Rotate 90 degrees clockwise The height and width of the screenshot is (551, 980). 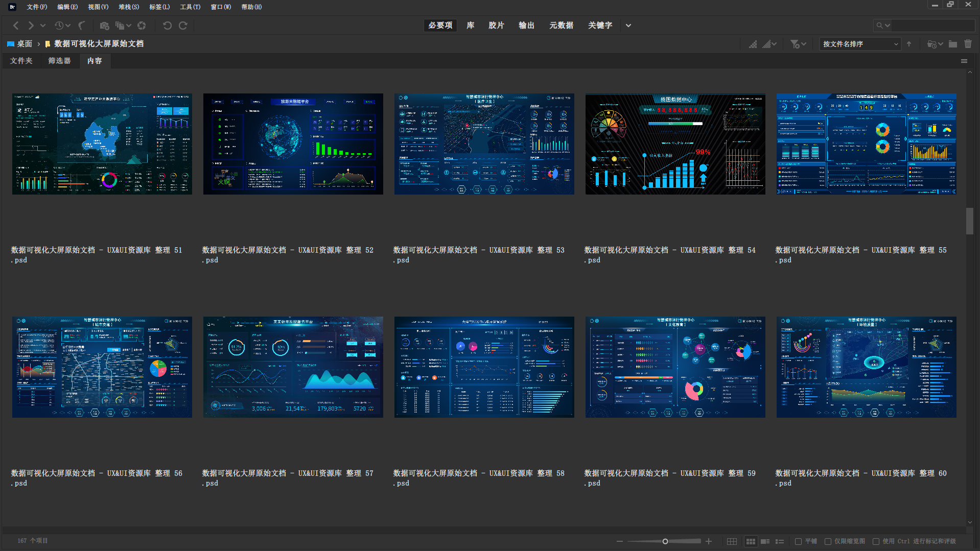pos(183,26)
